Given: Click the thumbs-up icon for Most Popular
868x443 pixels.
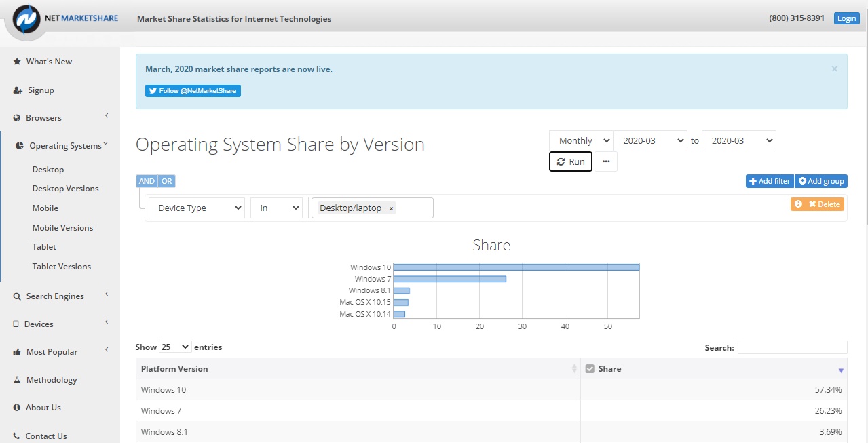Looking at the screenshot, I should pos(17,352).
